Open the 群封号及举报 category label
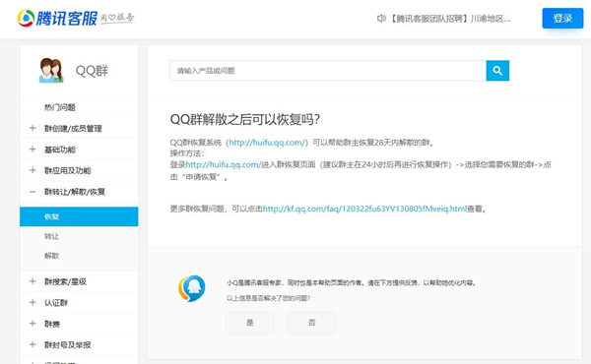Viewport: 591px width, 364px height. [68, 344]
